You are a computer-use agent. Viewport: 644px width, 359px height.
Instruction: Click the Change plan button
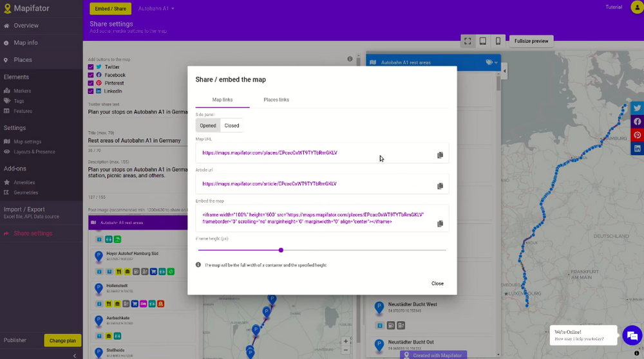pos(62,340)
